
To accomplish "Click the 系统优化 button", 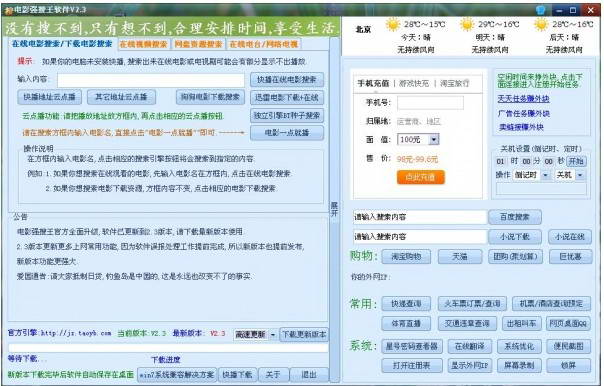I will tap(519, 346).
